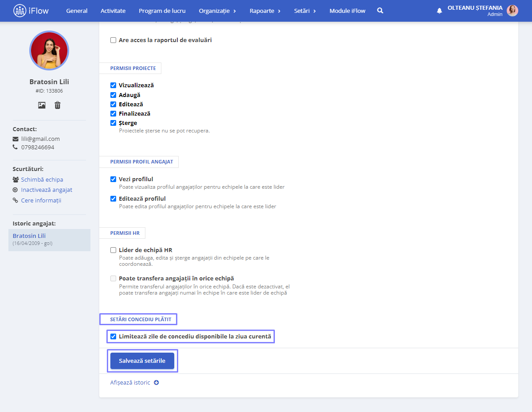
Task: Tick the Lider de echipă HR checkbox
Action: 113,250
